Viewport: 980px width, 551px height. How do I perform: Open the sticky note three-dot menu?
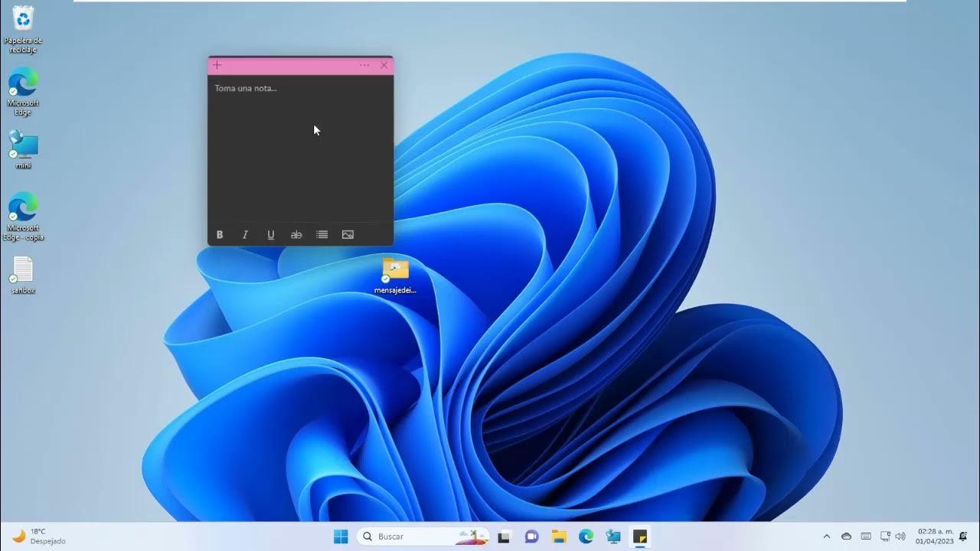click(x=364, y=66)
